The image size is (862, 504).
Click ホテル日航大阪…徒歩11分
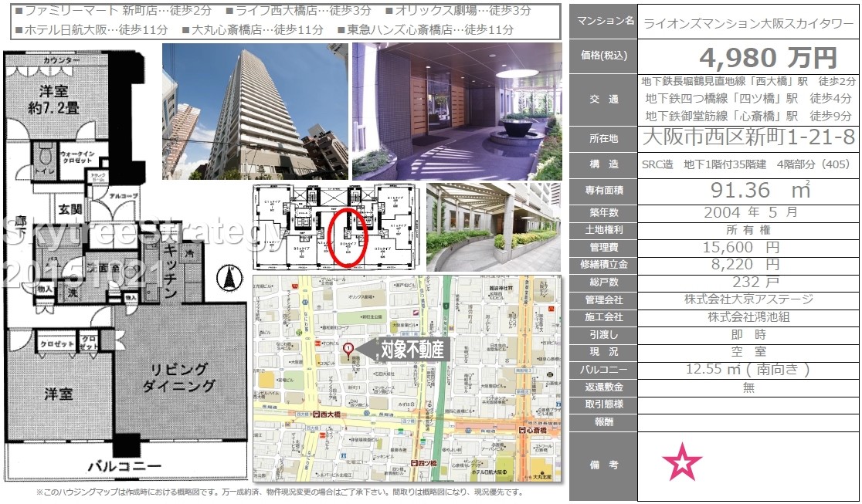coord(91,29)
